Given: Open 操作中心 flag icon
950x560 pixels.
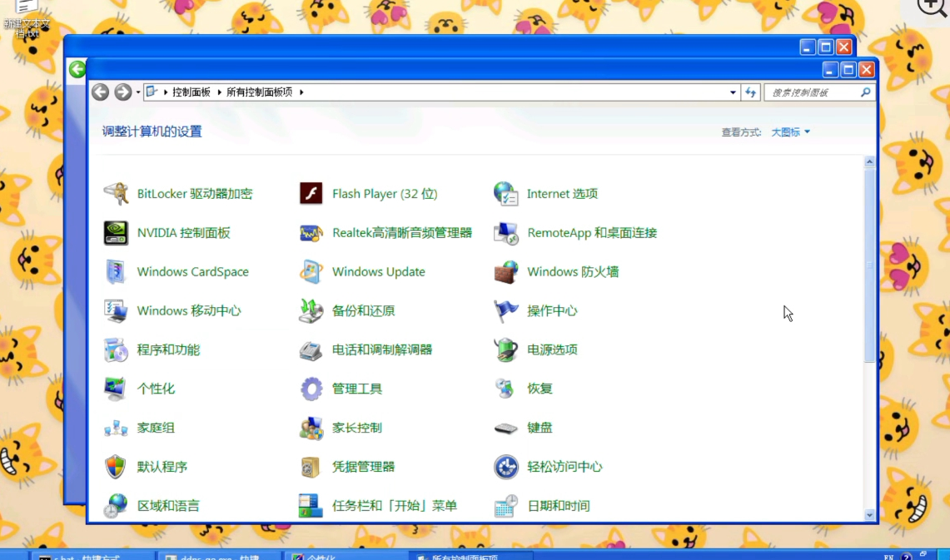Looking at the screenshot, I should [x=506, y=310].
